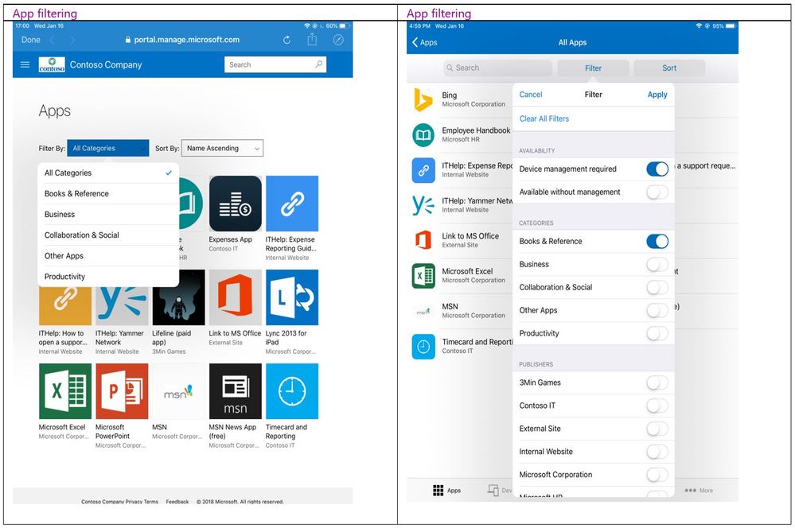
Task: Open Microsoft PowerPoint tile
Action: click(x=122, y=391)
